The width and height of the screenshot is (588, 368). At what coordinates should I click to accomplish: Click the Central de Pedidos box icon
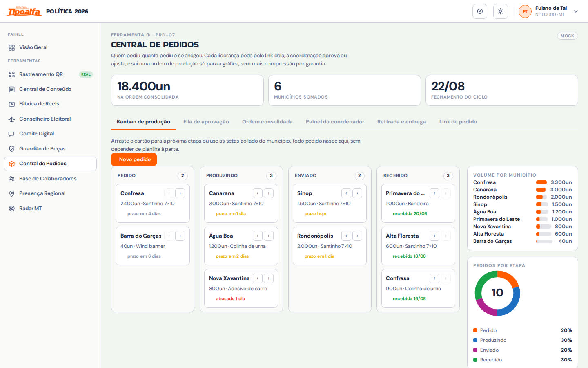tap(12, 164)
